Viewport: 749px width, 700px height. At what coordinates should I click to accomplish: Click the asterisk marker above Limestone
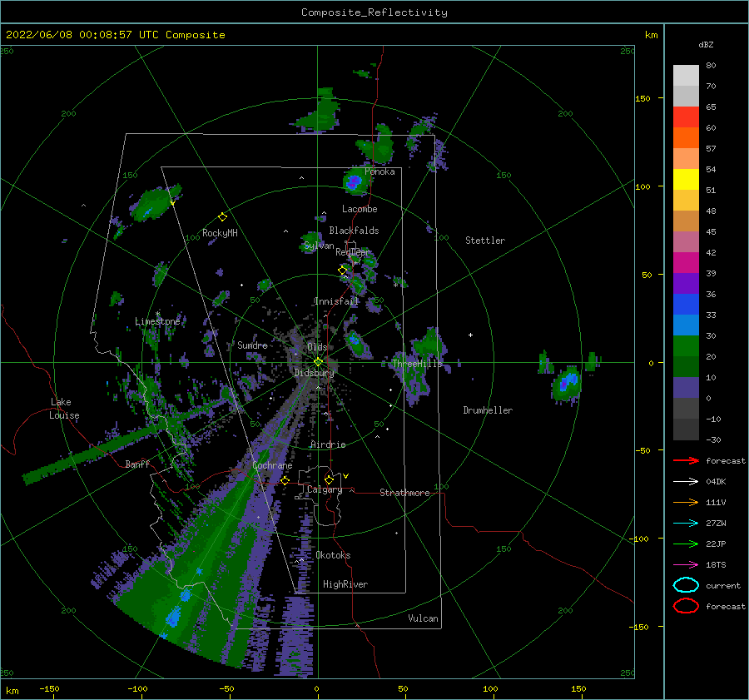pos(157,314)
